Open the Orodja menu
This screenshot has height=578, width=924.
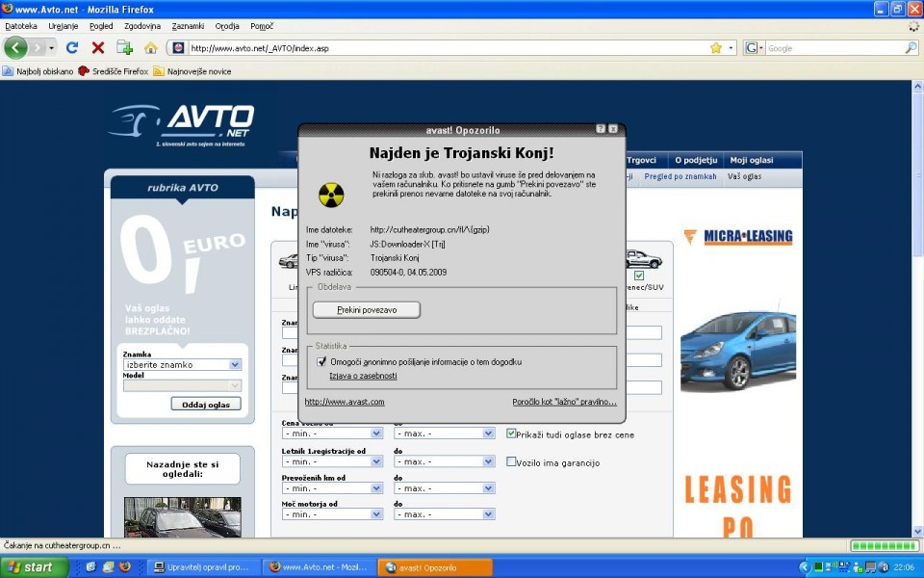click(227, 26)
